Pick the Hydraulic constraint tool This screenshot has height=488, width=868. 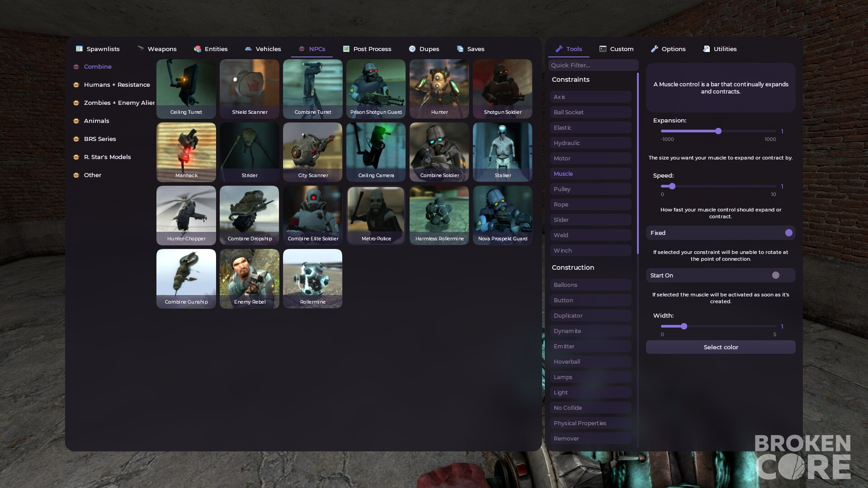pos(591,143)
